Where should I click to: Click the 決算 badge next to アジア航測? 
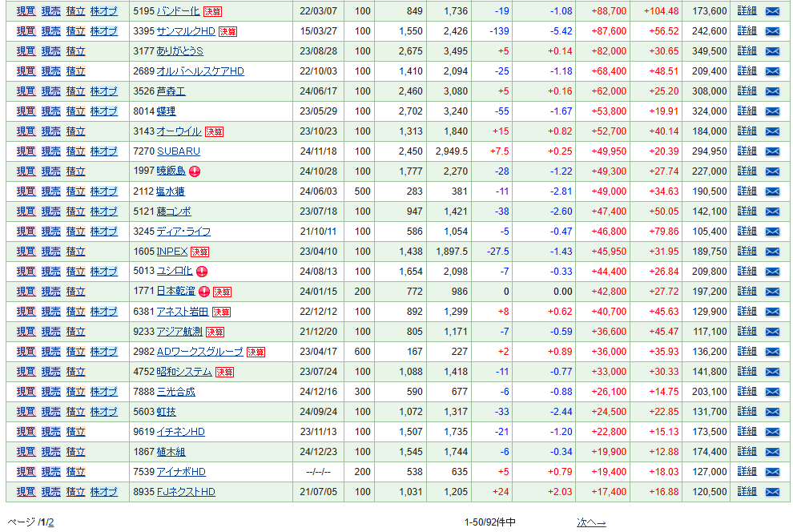click(215, 332)
